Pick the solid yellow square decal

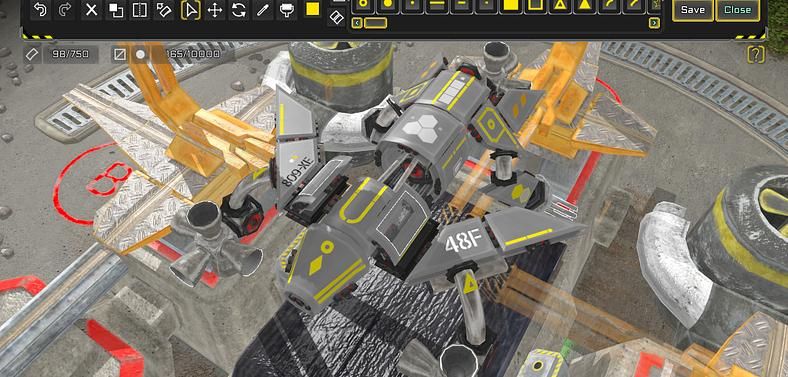pos(511,5)
